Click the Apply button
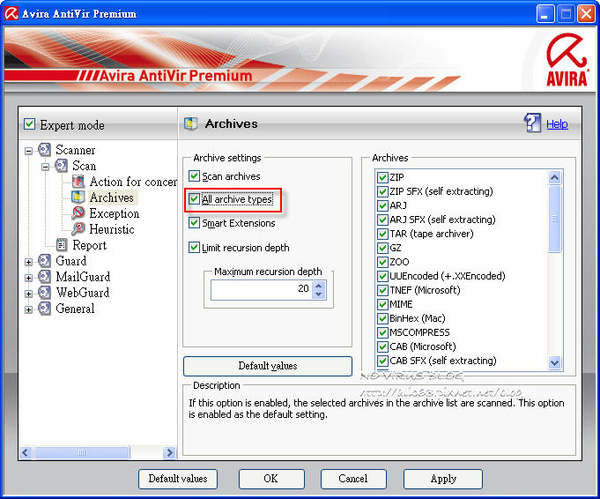The image size is (600, 499). click(x=443, y=479)
